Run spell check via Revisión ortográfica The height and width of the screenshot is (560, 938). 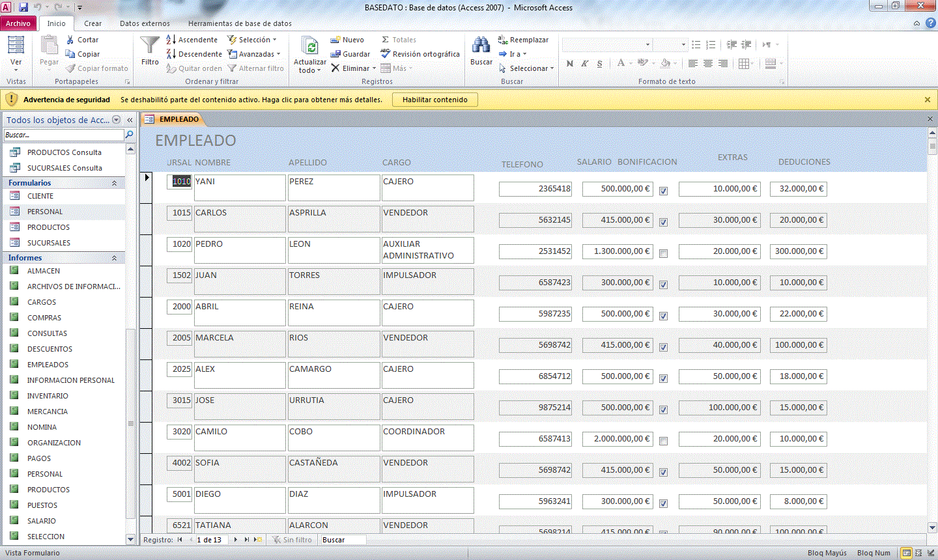tap(420, 53)
